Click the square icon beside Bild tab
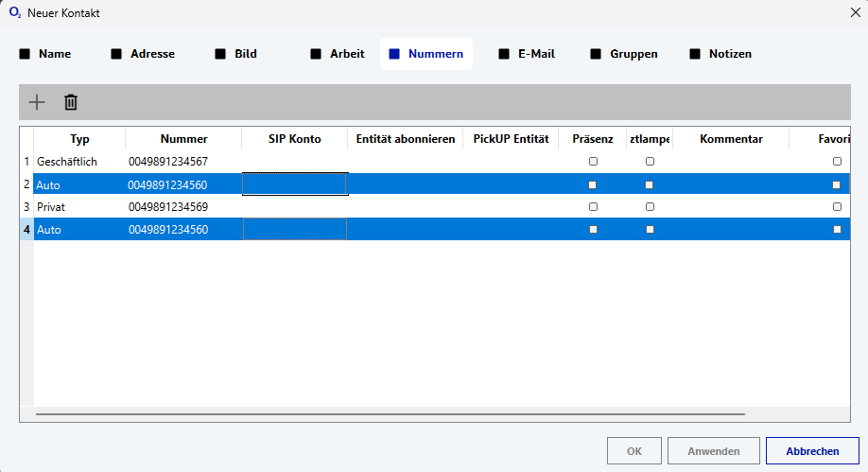868x472 pixels. pos(220,54)
